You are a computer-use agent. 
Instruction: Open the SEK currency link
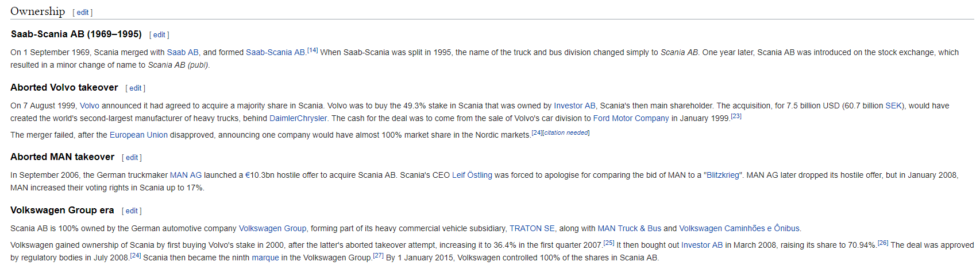click(x=894, y=106)
